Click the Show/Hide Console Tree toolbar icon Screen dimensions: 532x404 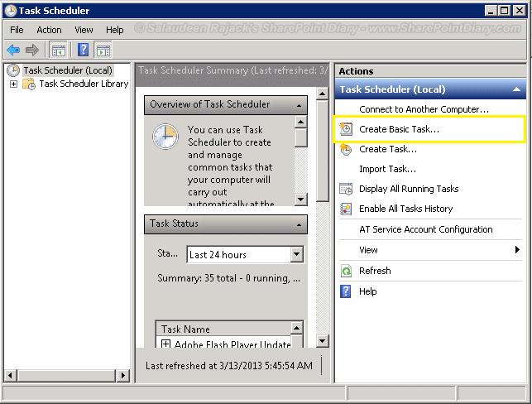pyautogui.click(x=59, y=50)
